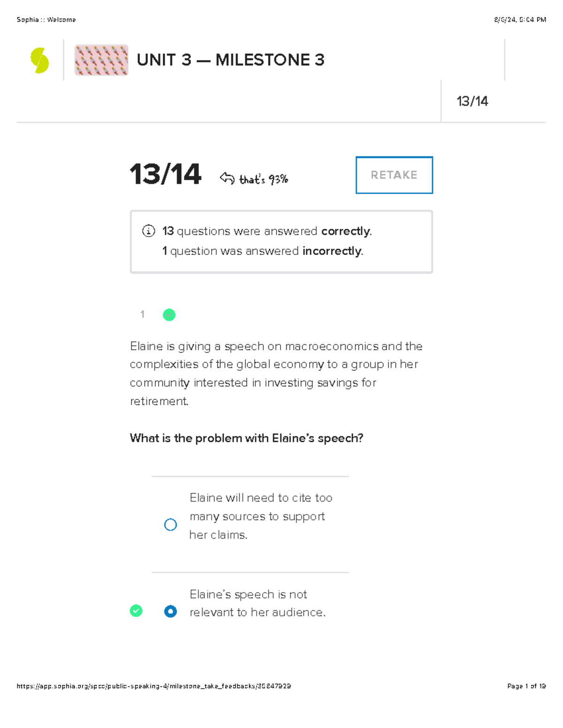
Task: Click the RETAKE button
Action: click(394, 175)
